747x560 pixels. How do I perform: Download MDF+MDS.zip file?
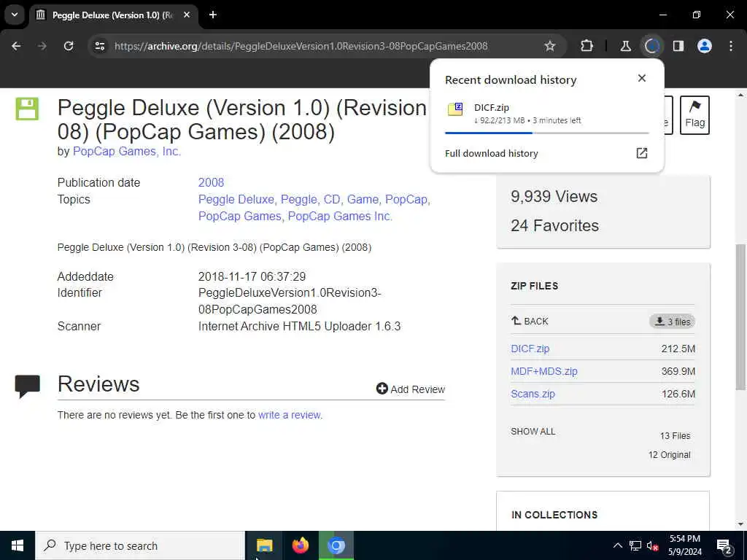tap(544, 371)
